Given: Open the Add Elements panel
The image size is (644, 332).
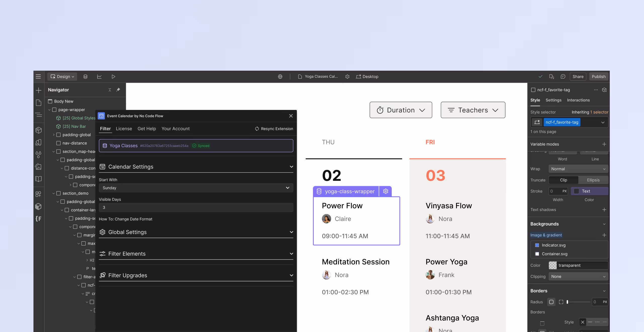Looking at the screenshot, I should coord(39,90).
